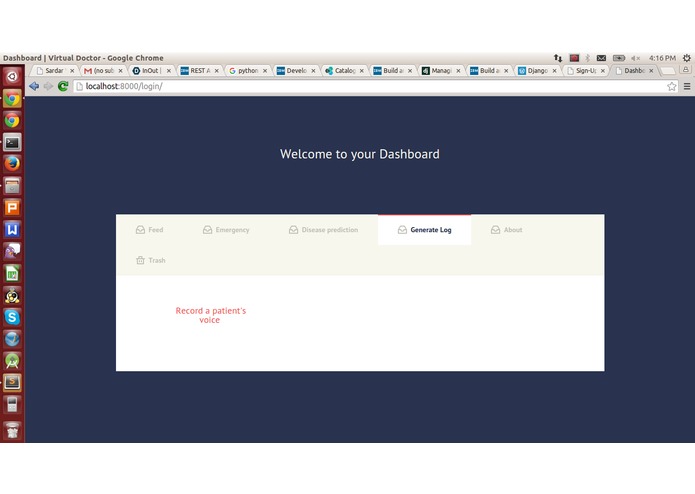Open Pidgin chat from the dock
The height and width of the screenshot is (494, 695).
[x=12, y=251]
